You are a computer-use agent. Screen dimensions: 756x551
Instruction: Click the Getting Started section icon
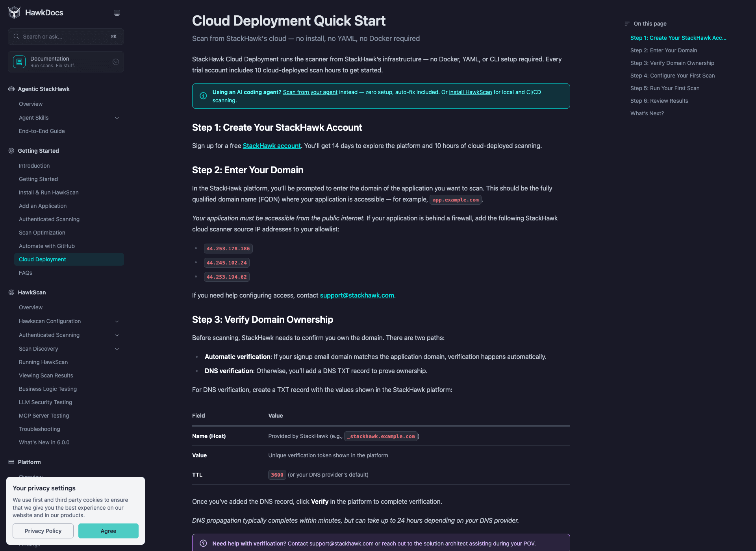click(11, 151)
